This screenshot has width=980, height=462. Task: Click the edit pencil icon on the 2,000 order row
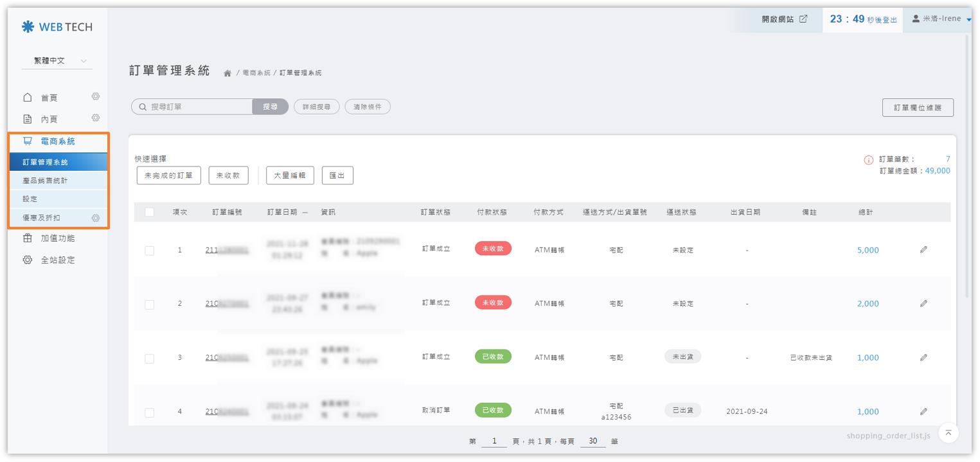click(x=923, y=303)
